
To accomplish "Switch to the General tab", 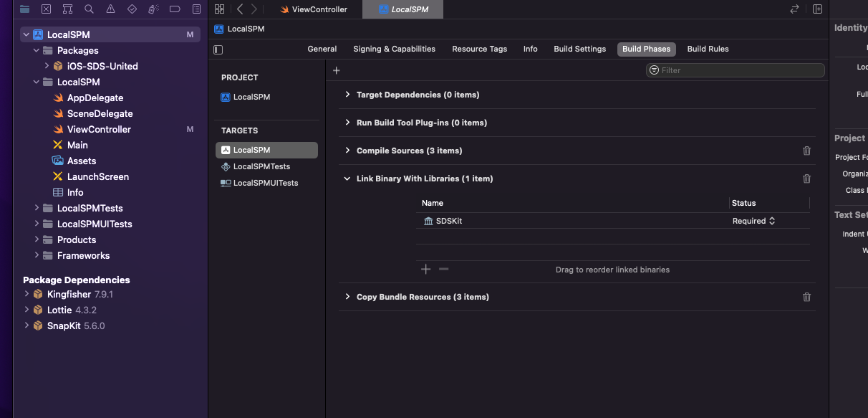I will pos(322,49).
